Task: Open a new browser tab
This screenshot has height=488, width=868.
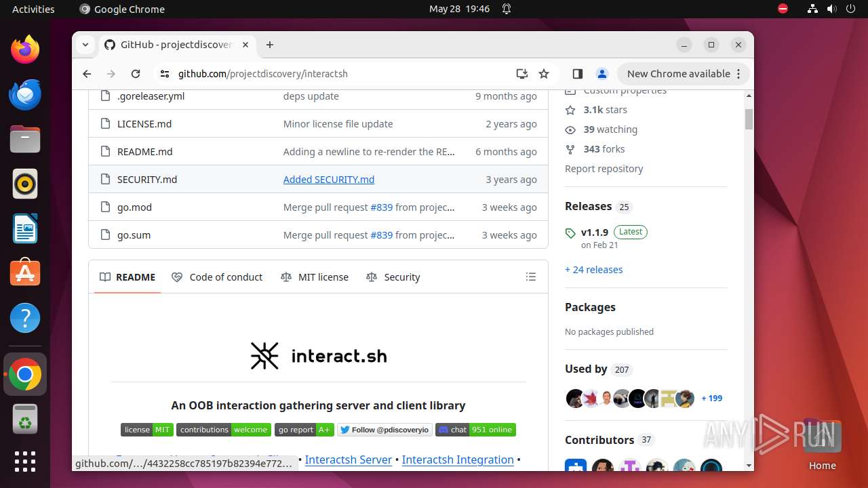Action: tap(270, 45)
